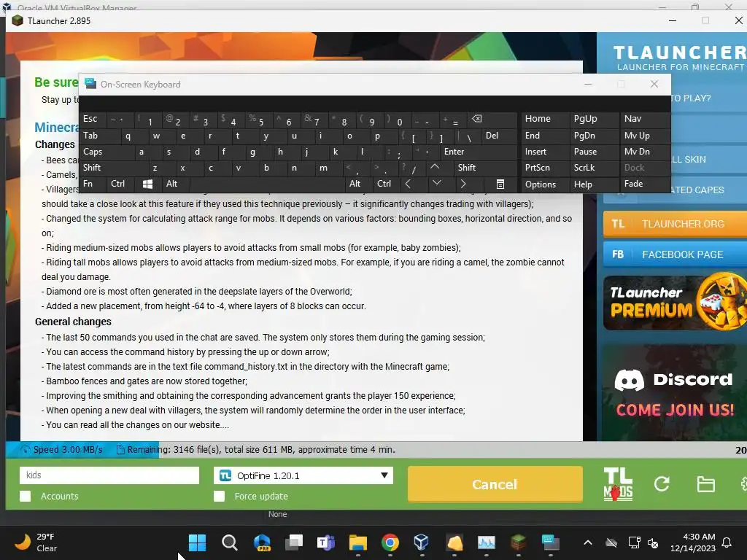747x560 pixels.
Task: Enable the Force update checkbox
Action: [219, 496]
